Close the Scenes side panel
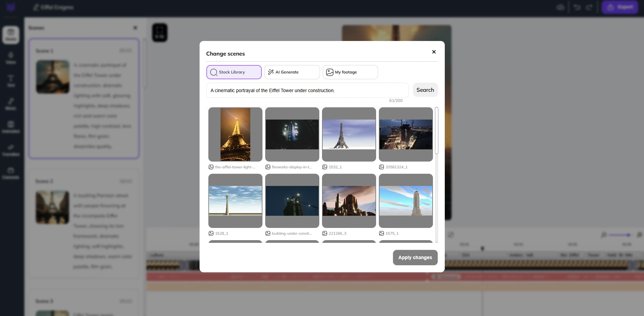The height and width of the screenshot is (316, 644). point(135,28)
